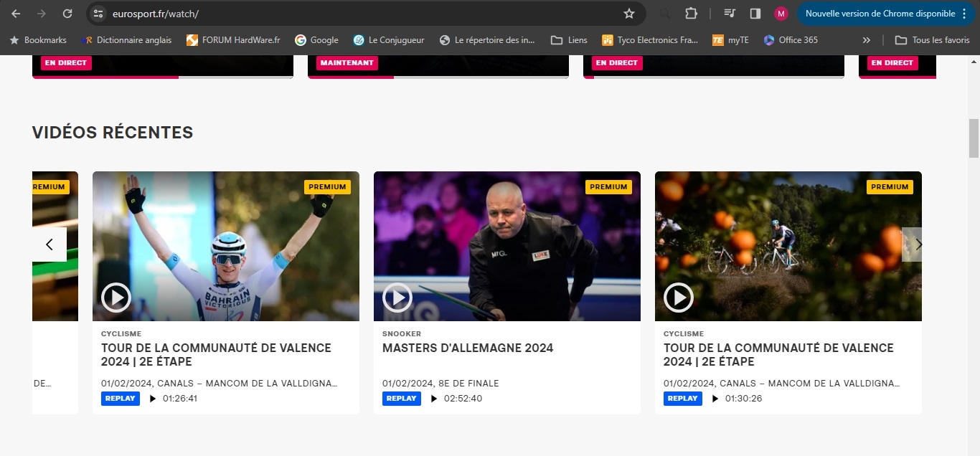980x456 pixels.
Task: Open MASTERS D'ALLEMAGNE 2024 title
Action: click(x=468, y=348)
